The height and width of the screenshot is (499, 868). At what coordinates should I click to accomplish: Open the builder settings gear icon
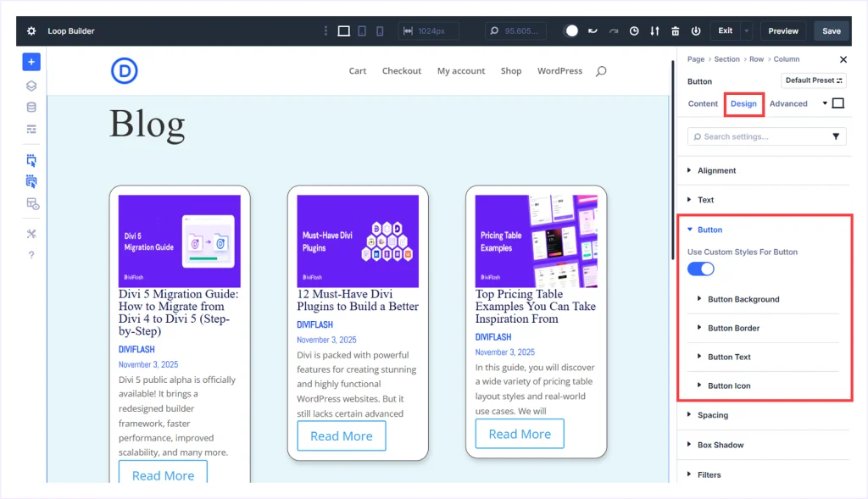point(31,31)
